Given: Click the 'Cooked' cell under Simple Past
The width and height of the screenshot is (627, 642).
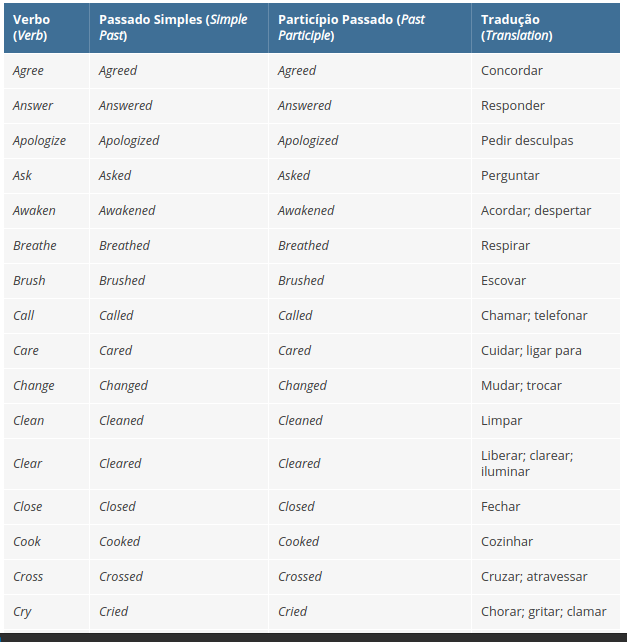Looking at the screenshot, I should [119, 542].
